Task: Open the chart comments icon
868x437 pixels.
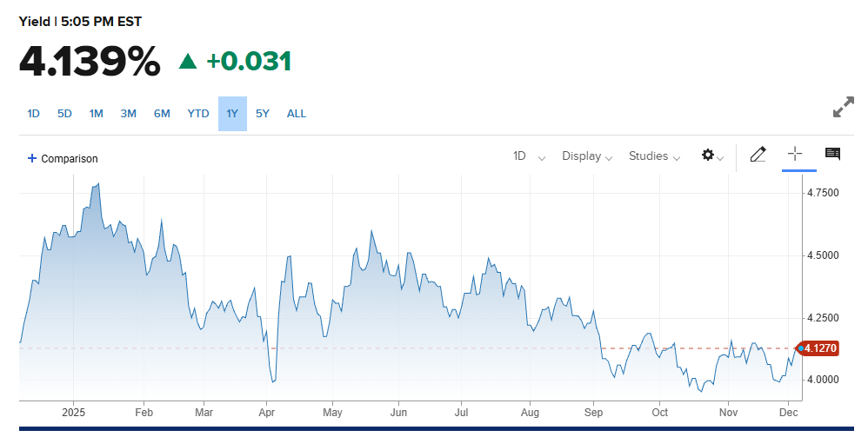Action: pos(832,155)
